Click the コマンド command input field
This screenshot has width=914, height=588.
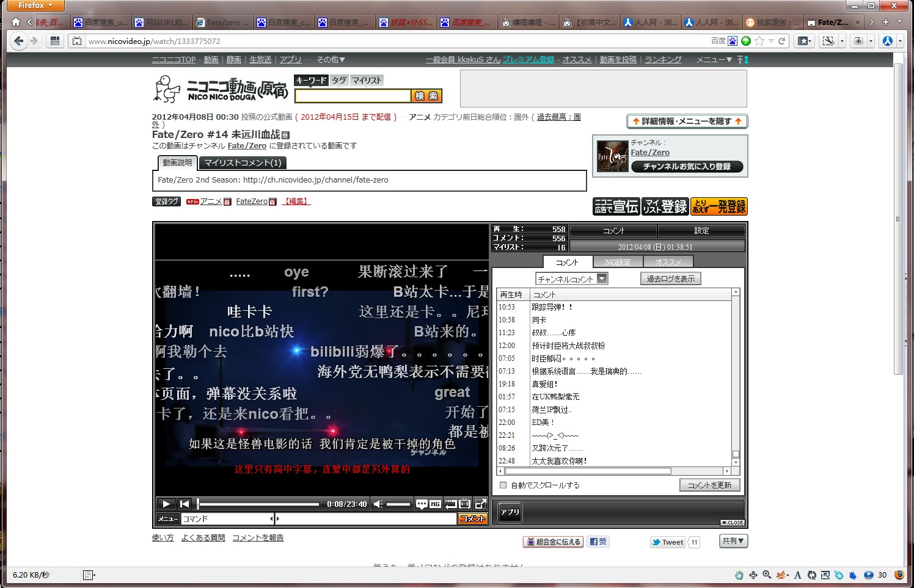(226, 519)
